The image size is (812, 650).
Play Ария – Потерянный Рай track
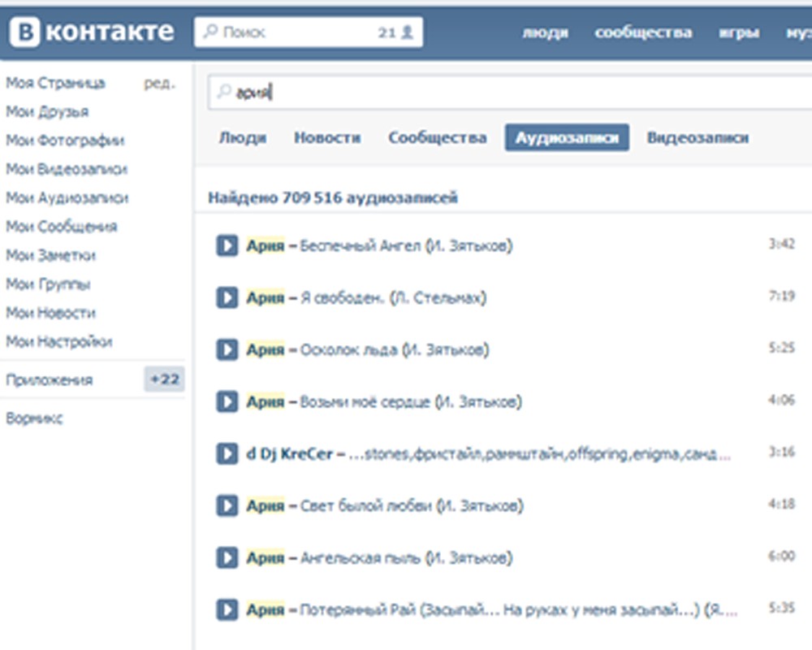click(227, 609)
